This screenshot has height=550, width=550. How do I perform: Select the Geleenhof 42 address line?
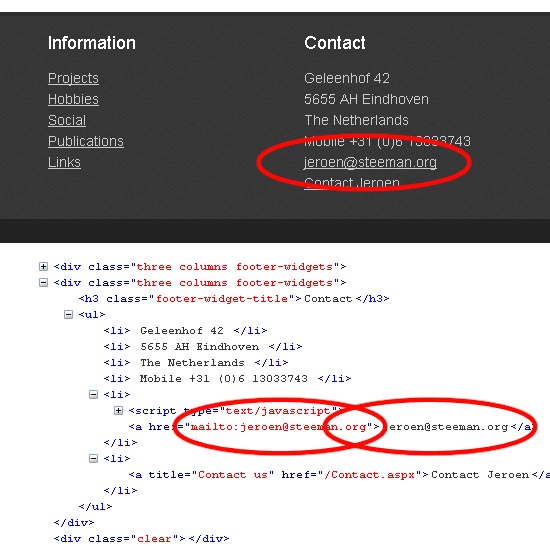point(347,78)
